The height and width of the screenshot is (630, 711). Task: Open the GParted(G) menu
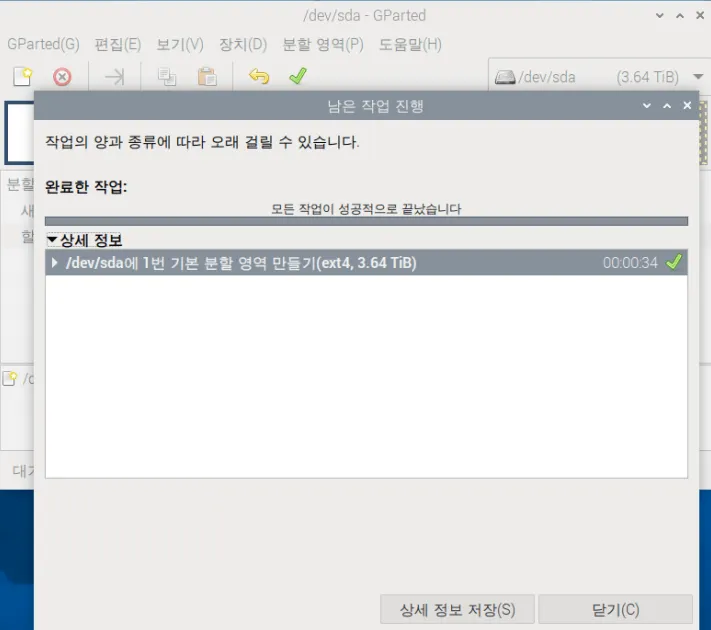pyautogui.click(x=43, y=44)
